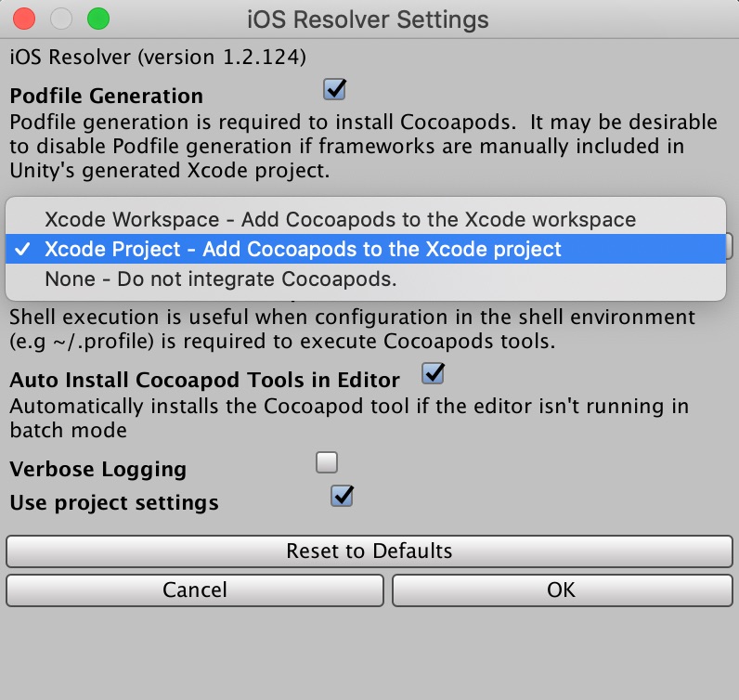Viewport: 739px width, 700px height.
Task: Click the Use project settings label
Action: [114, 503]
